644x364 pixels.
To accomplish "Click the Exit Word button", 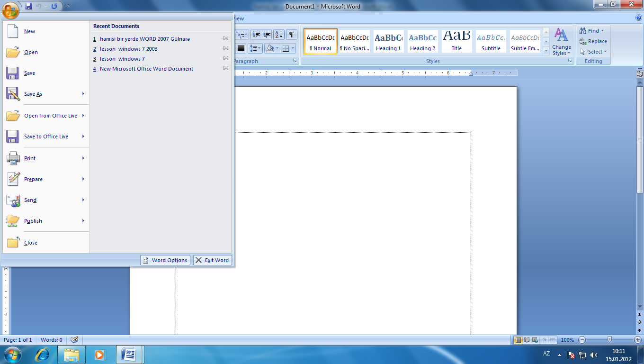I will (213, 260).
